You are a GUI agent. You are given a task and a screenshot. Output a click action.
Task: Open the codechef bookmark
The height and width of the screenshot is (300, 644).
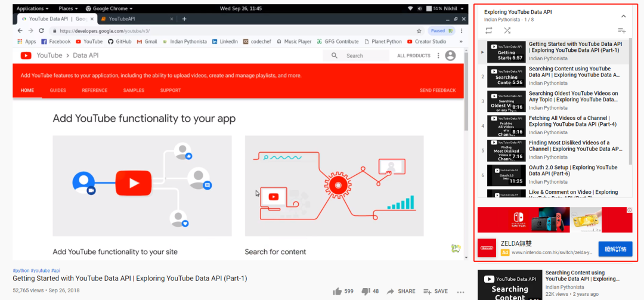[256, 42]
